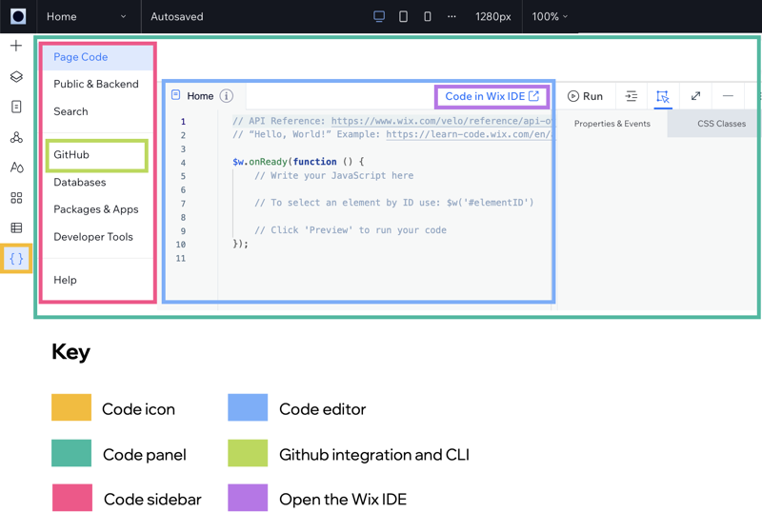Click the Code in Wix IDE link
Viewport: 762px width, 532px height.
pyautogui.click(x=491, y=96)
